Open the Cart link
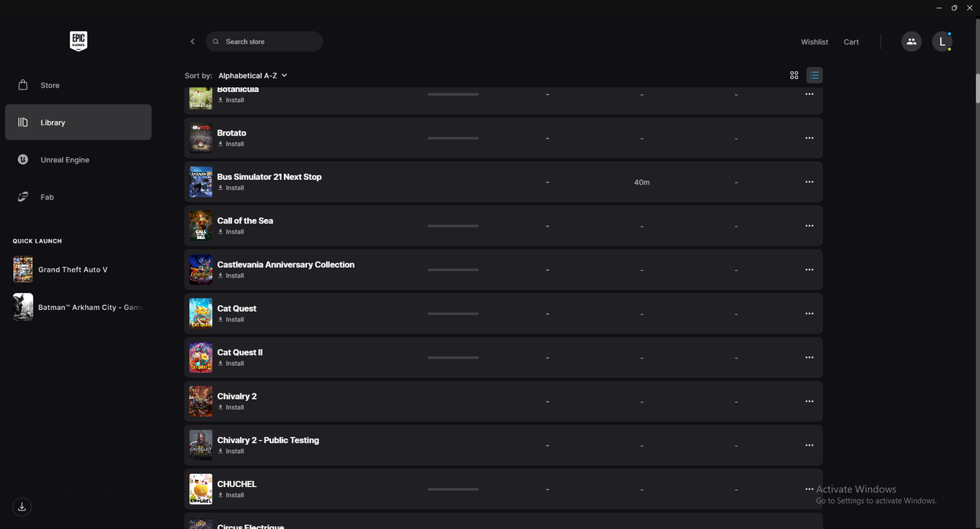980x529 pixels. (851, 42)
